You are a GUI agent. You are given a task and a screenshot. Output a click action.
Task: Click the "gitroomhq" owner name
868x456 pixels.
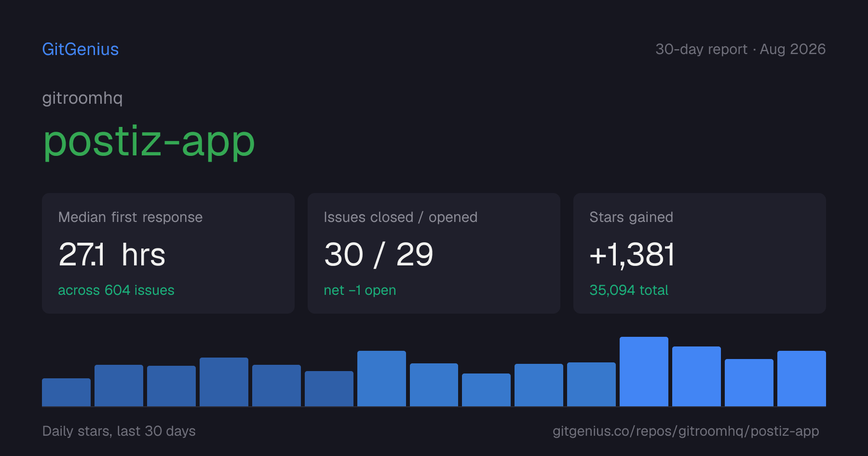(x=82, y=98)
